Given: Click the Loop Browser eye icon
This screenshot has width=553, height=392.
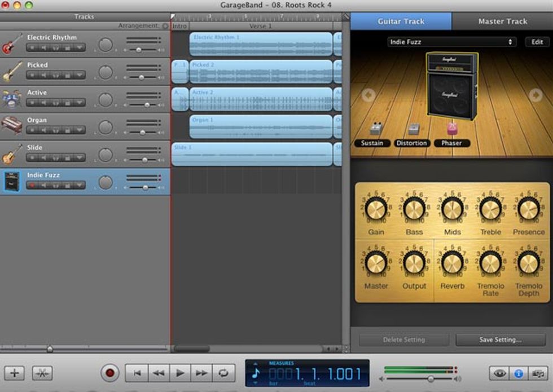Looking at the screenshot, I should point(500,373).
